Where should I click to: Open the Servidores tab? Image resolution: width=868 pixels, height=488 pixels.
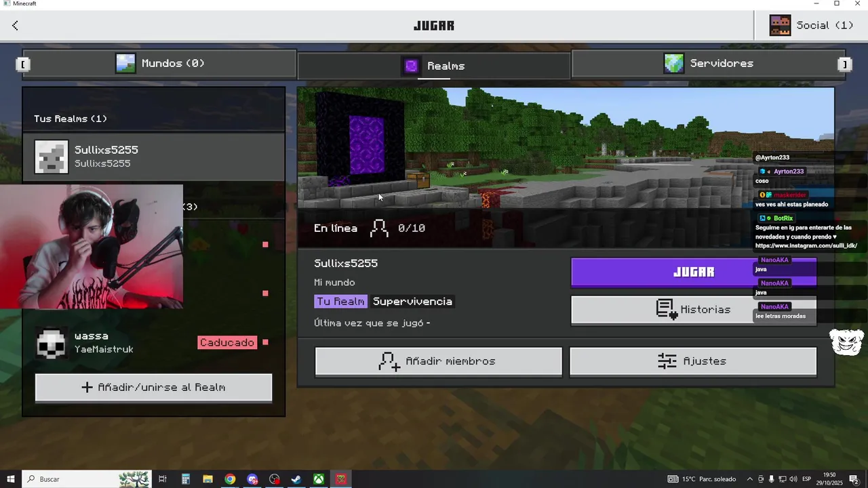tap(708, 63)
